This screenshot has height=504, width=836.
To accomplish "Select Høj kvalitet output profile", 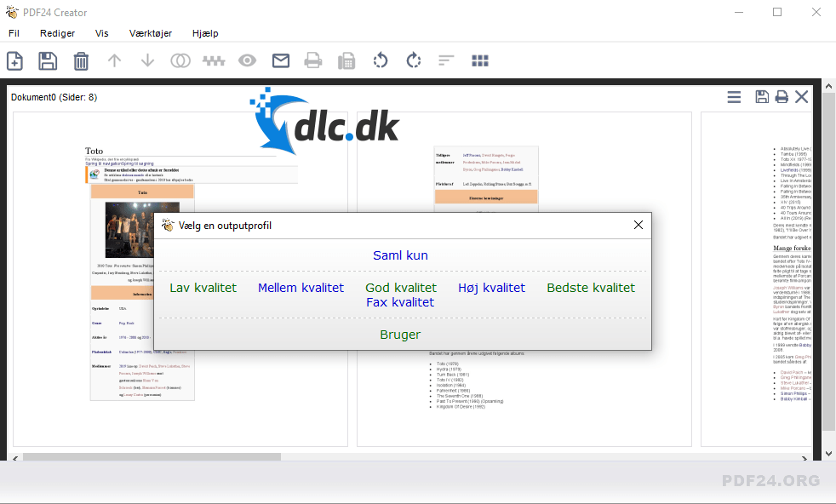I will pyautogui.click(x=491, y=288).
